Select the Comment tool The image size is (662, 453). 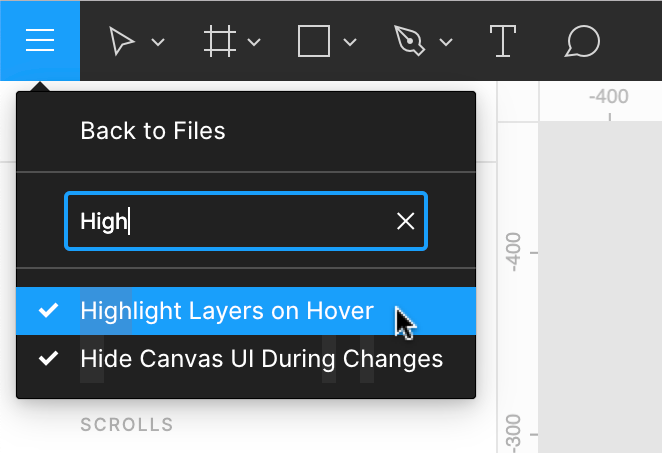[x=582, y=41]
